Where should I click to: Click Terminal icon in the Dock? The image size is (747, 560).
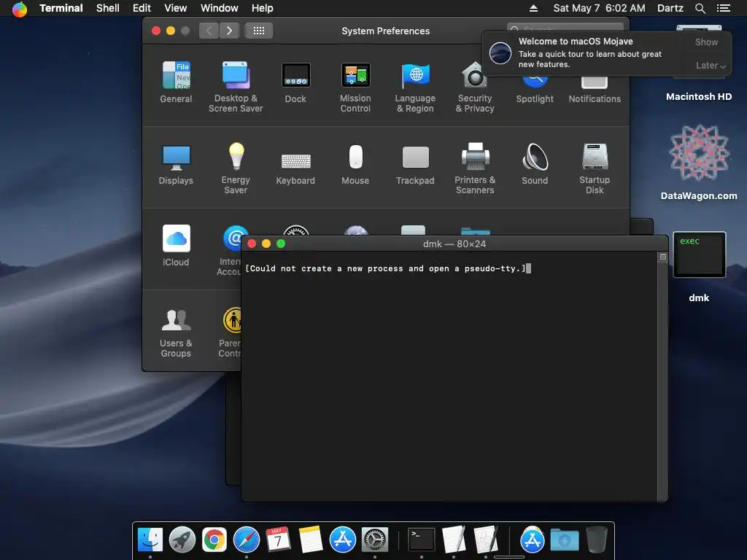click(422, 540)
